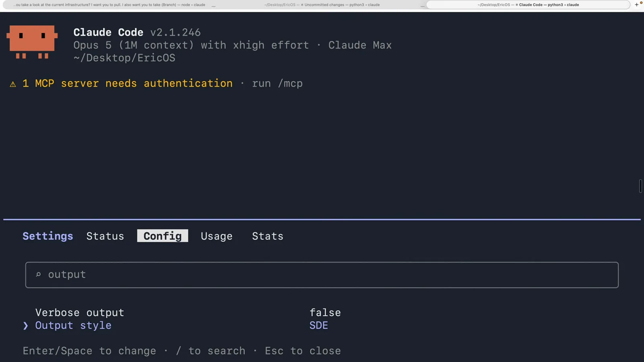Switch to the Status tab
644x362 pixels.
[105, 236]
